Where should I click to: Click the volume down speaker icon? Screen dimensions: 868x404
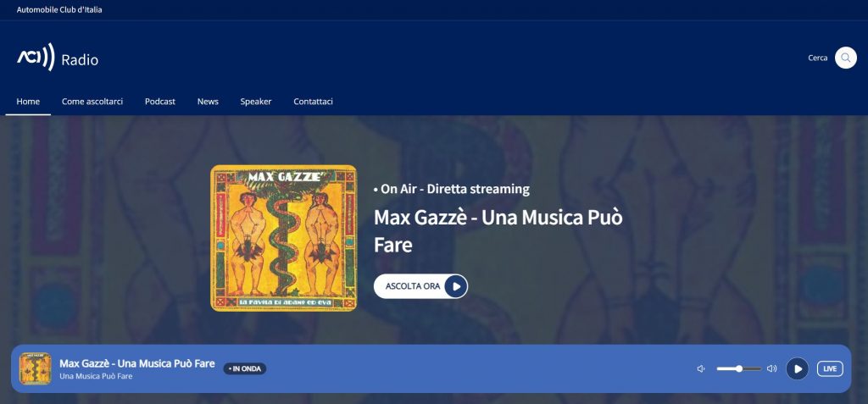coord(701,368)
